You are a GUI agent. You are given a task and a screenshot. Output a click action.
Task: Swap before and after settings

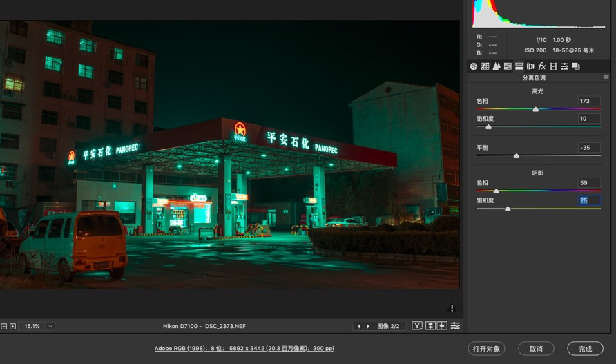pyautogui.click(x=430, y=326)
